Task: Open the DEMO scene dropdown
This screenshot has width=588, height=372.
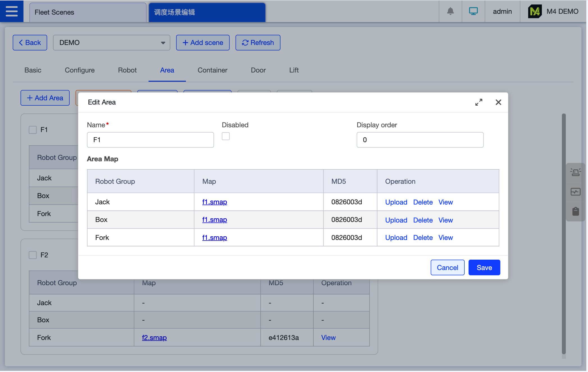Action: (x=111, y=43)
